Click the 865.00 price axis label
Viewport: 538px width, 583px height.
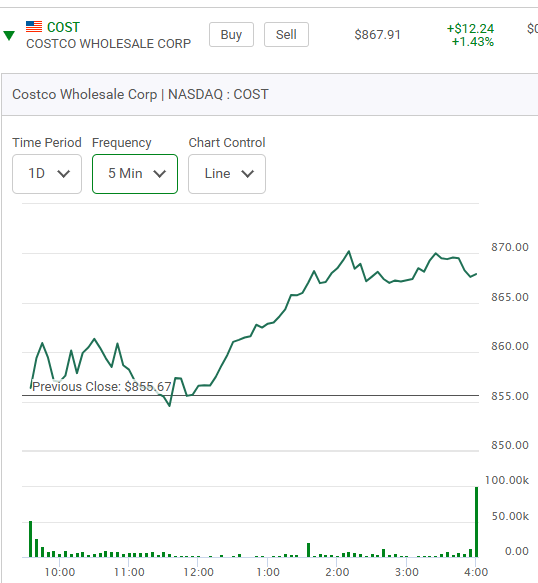[x=510, y=297]
